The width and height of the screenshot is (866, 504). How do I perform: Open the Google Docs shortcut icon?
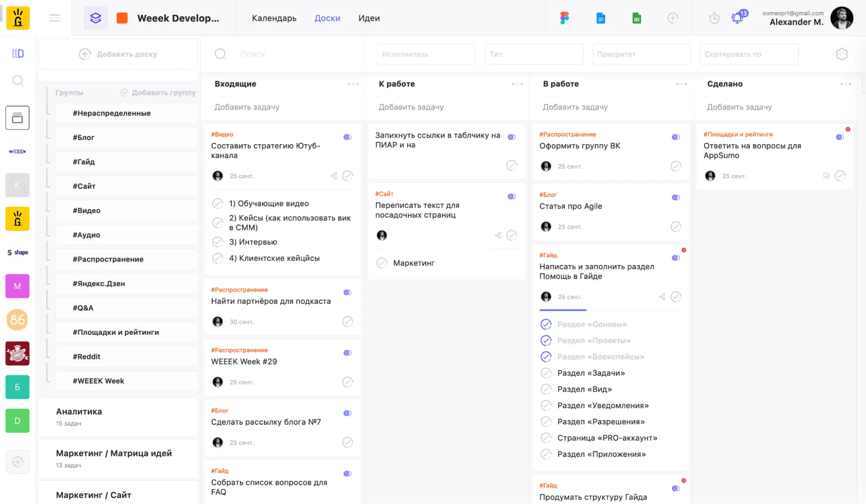[600, 18]
